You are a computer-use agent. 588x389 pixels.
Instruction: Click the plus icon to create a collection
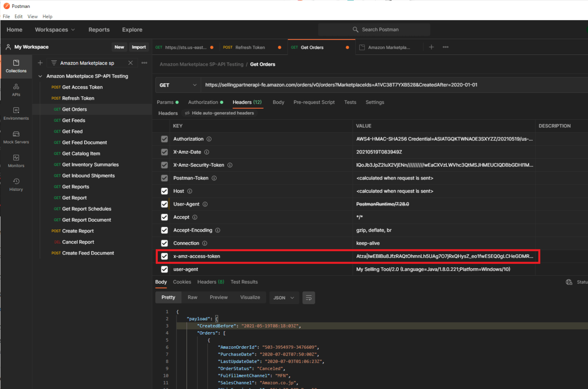40,63
